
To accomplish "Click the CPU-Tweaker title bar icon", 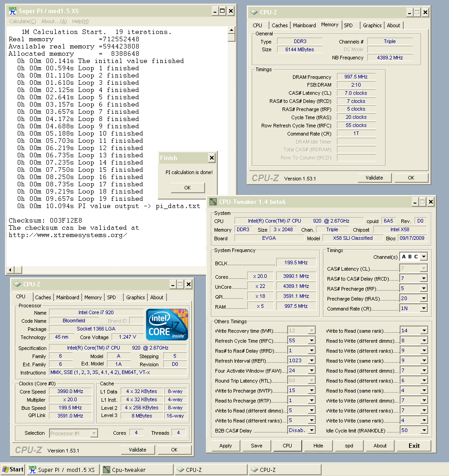I will click(213, 202).
